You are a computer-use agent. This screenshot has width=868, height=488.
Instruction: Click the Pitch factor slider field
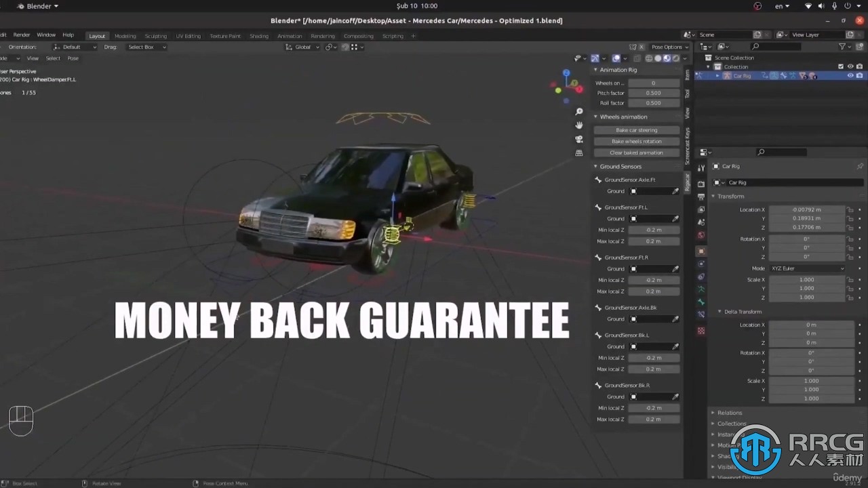654,93
